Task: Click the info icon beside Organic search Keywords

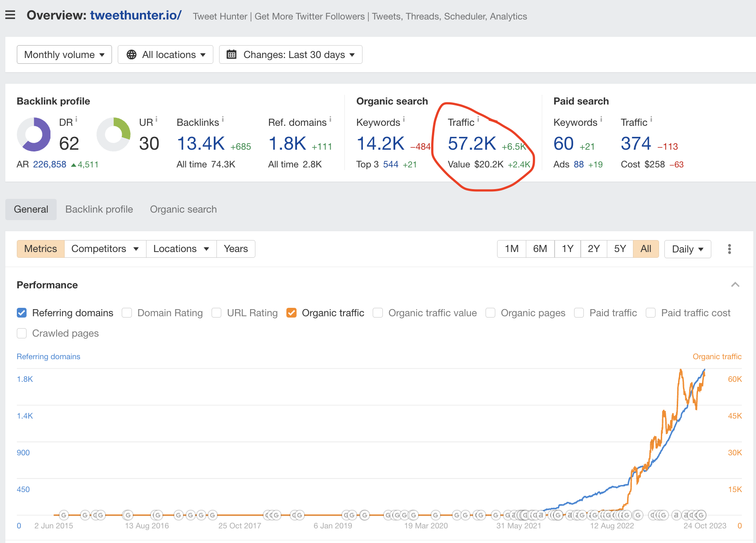Action: point(404,119)
